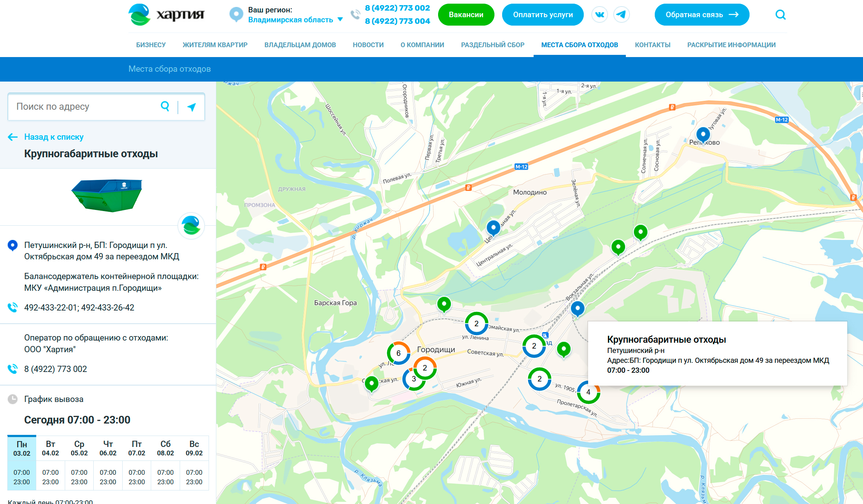Click the blue map pin near Молодино

[493, 227]
